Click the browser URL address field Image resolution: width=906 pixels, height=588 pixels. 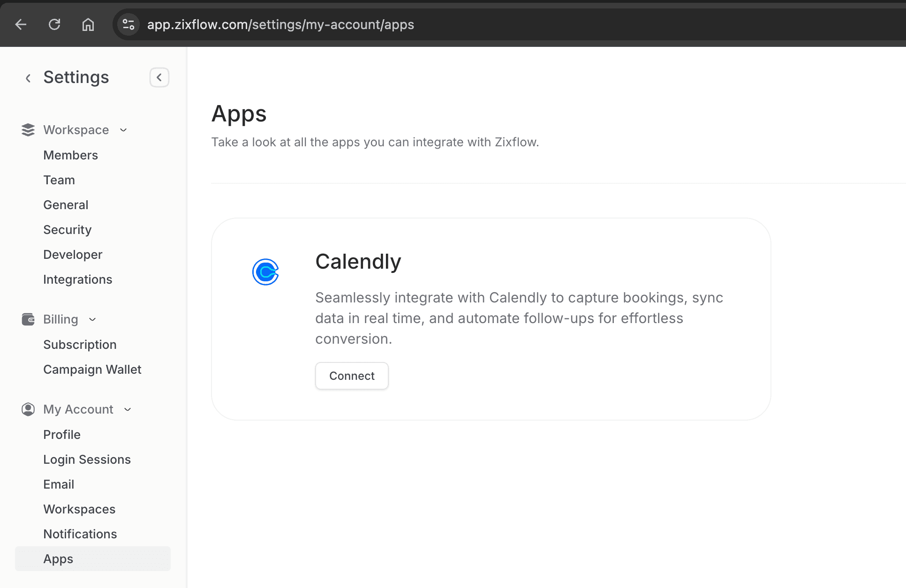(280, 24)
